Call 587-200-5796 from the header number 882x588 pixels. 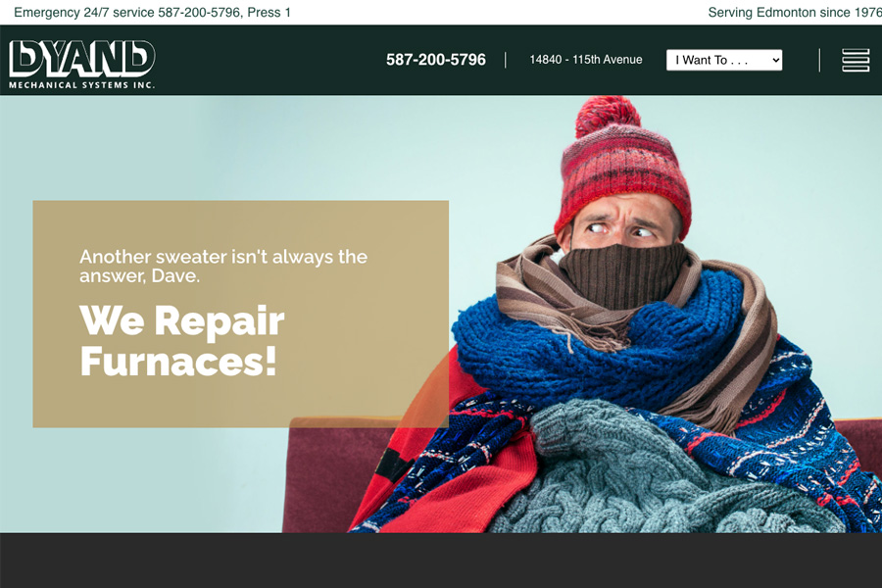tap(436, 60)
